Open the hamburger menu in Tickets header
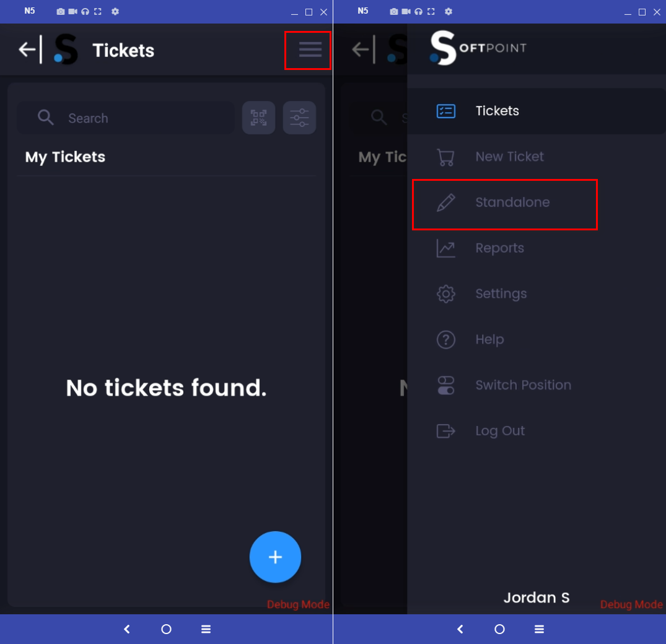666x644 pixels. click(310, 50)
